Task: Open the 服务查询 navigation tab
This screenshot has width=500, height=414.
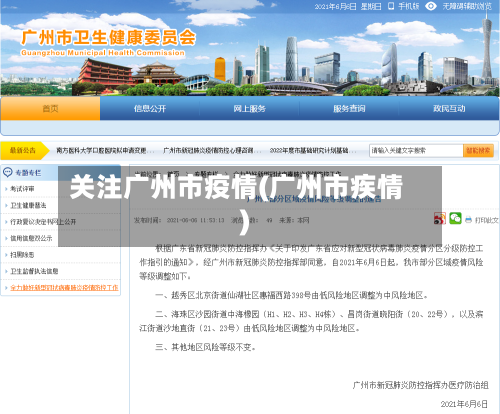Action: (349, 108)
